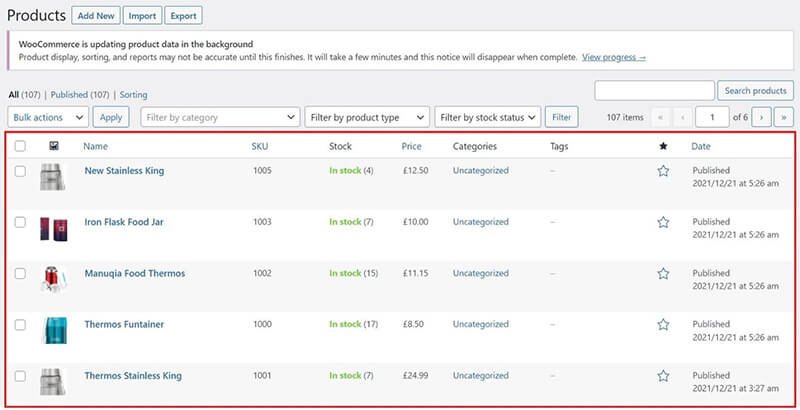Toggle featured star for Iron Flask Food Jar
The image size is (800, 410).
pos(663,222)
